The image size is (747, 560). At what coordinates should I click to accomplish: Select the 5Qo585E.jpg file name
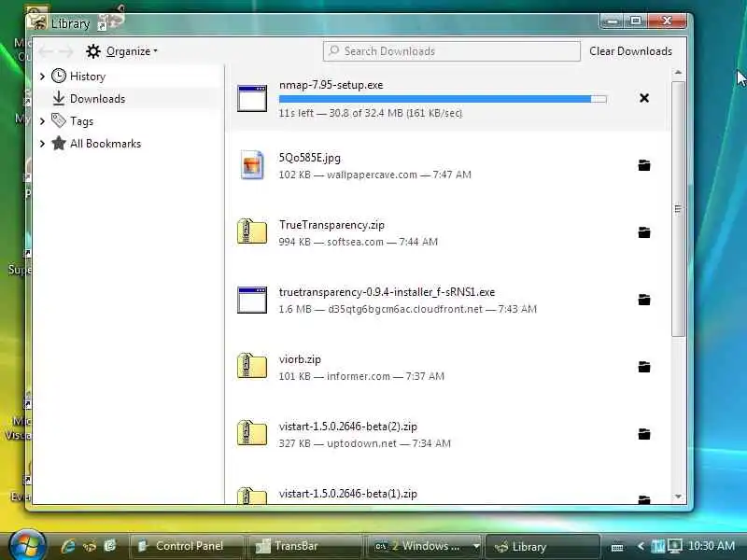(x=310, y=158)
